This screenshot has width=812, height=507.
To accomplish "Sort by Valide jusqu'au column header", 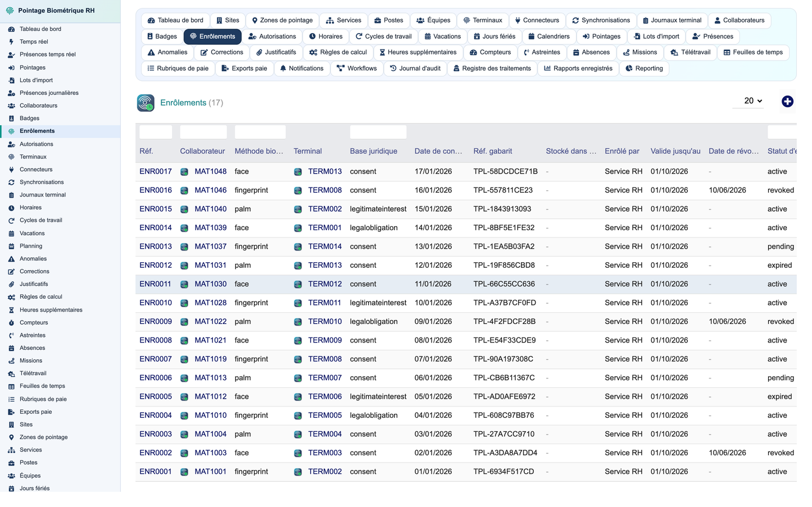I will point(675,151).
